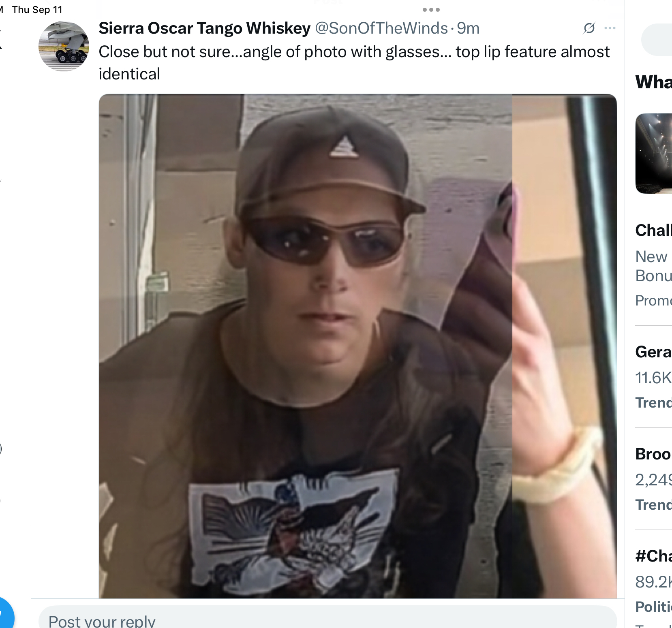Open the Sierra Oscar Tango Whiskey display name

pos(204,28)
